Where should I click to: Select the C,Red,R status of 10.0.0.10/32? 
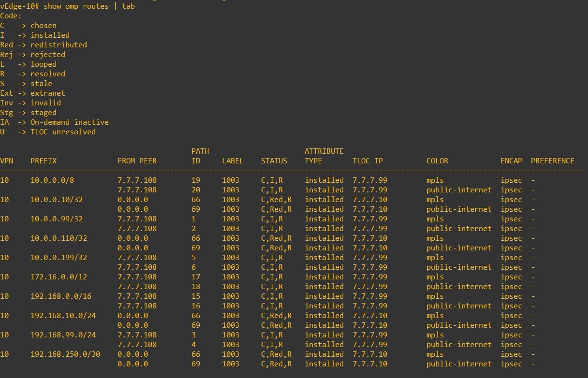277,199
